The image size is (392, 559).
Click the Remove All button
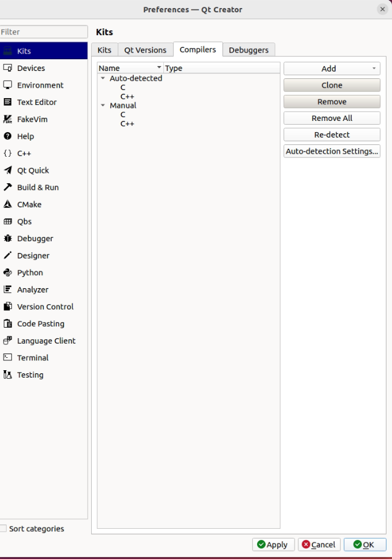[x=332, y=118]
